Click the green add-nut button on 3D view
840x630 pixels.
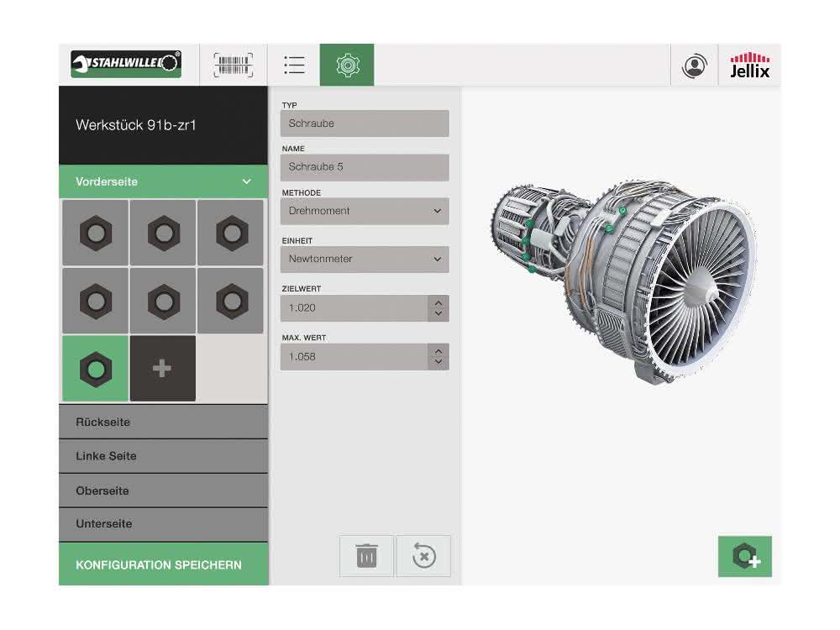tap(744, 557)
